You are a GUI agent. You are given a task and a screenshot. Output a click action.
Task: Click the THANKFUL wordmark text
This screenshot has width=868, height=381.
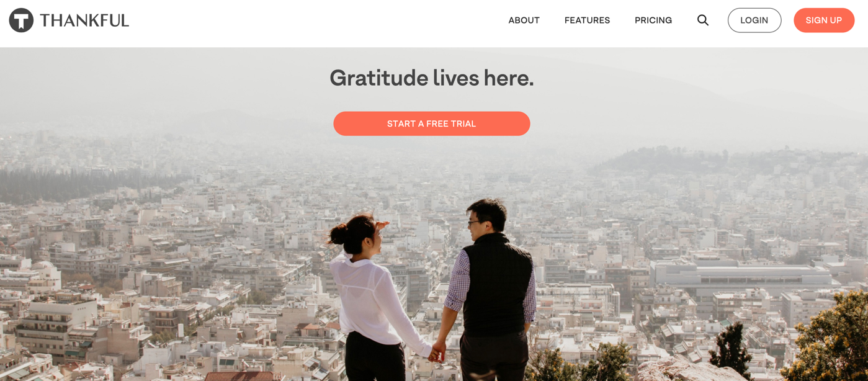tap(84, 20)
